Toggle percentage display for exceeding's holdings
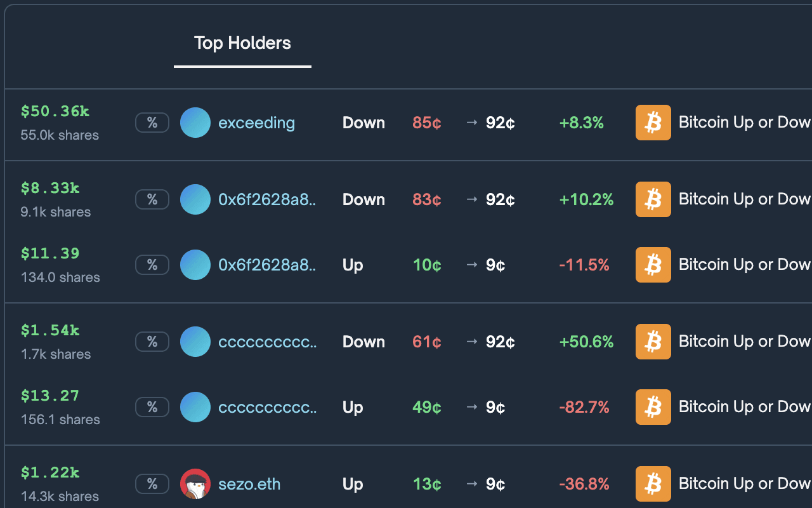 [x=152, y=123]
